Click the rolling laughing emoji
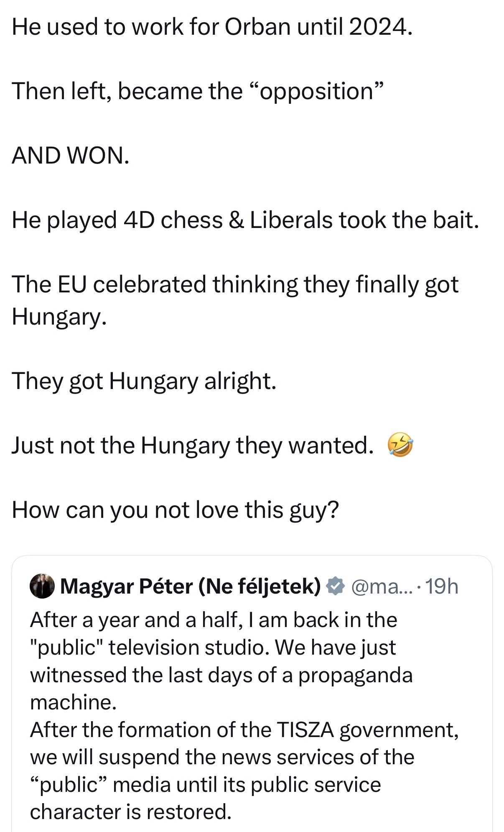The image size is (504, 832). tap(400, 445)
